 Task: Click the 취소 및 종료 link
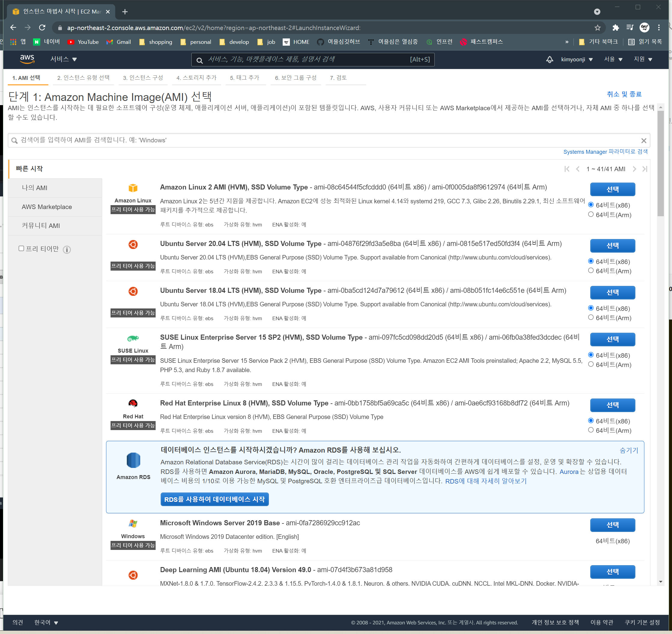coord(624,94)
